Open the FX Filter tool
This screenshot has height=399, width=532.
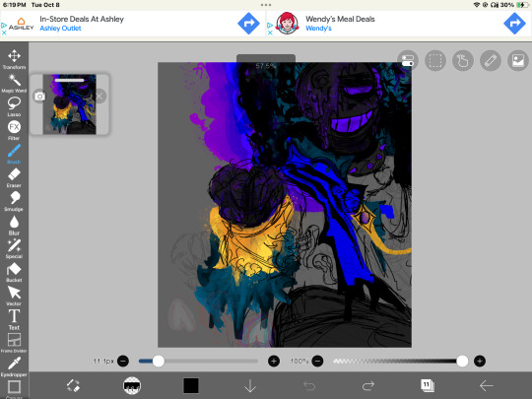[x=14, y=130]
